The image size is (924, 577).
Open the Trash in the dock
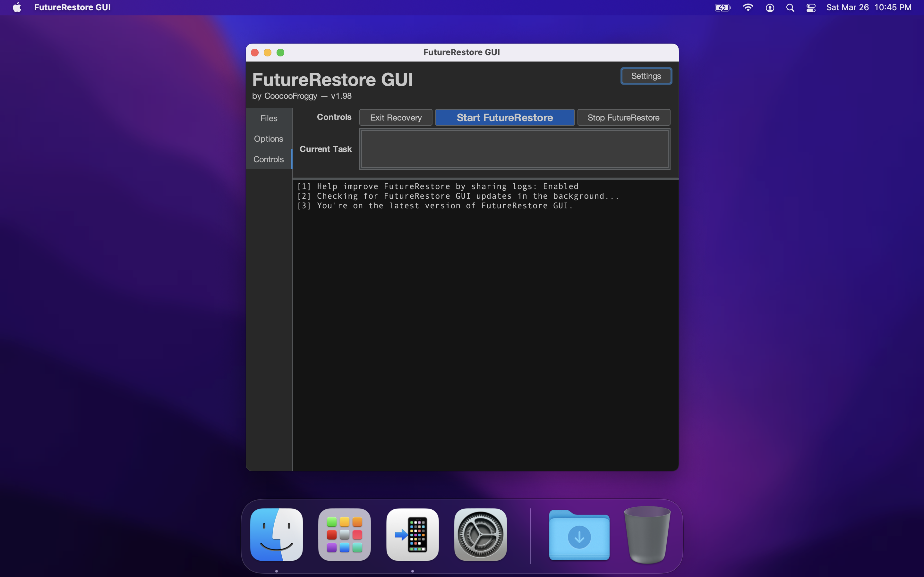pos(647,534)
